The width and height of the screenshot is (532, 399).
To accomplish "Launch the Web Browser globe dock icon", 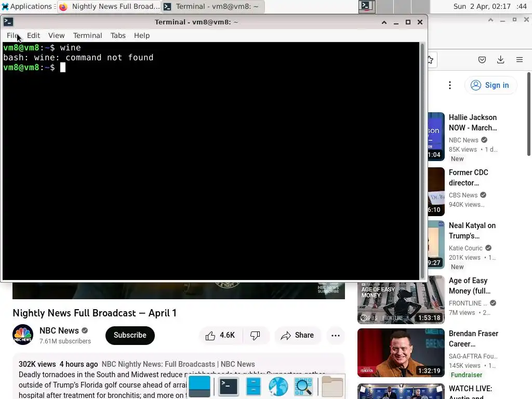I will pyautogui.click(x=278, y=387).
